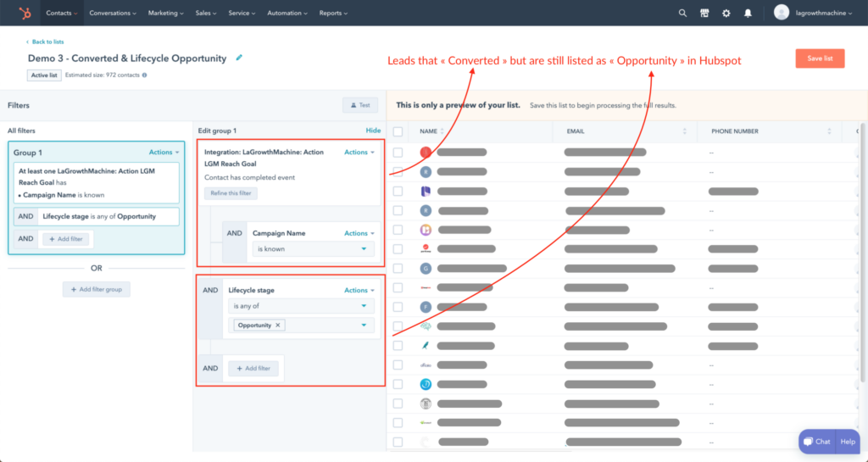Screen dimensions: 868x462
Task: Open the Contacts menu
Action: 62,13
